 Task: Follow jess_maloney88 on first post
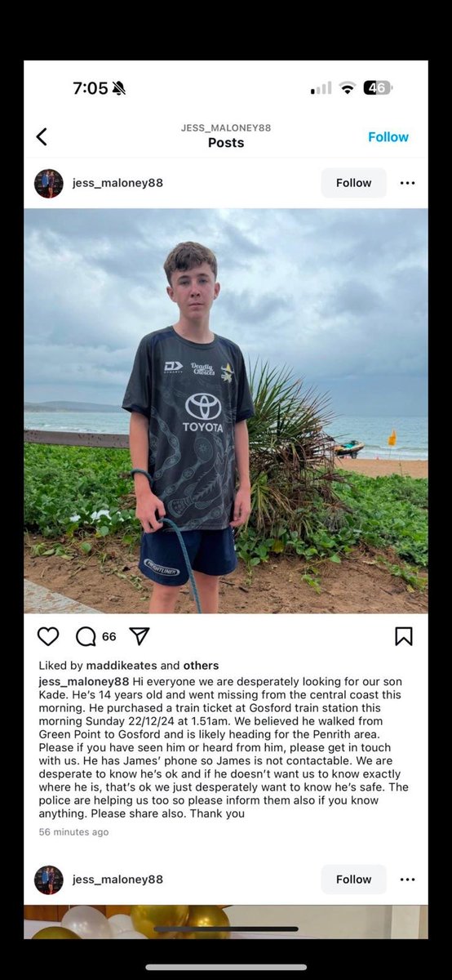pyautogui.click(x=354, y=183)
